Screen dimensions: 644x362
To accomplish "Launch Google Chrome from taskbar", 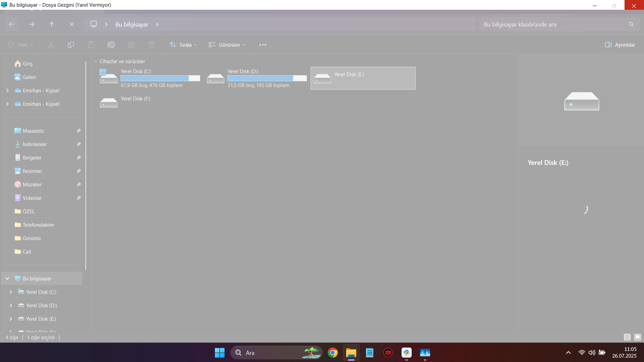I will point(333,353).
